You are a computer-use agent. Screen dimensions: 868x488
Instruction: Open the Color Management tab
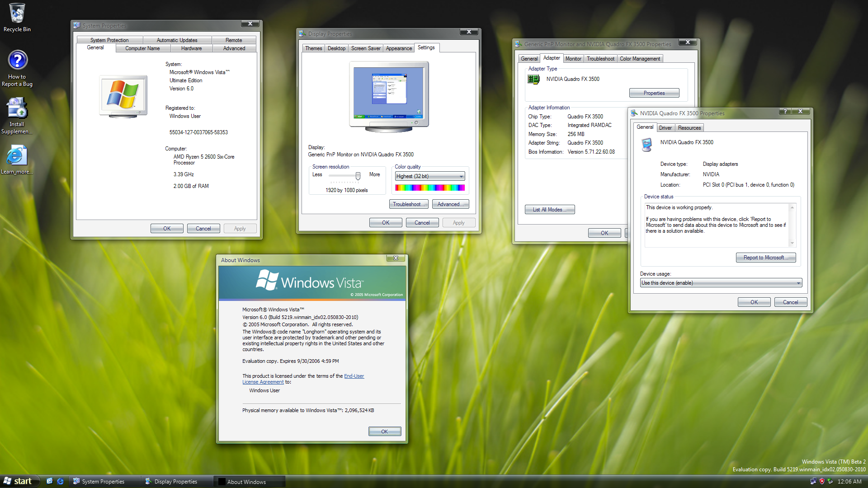coord(640,59)
